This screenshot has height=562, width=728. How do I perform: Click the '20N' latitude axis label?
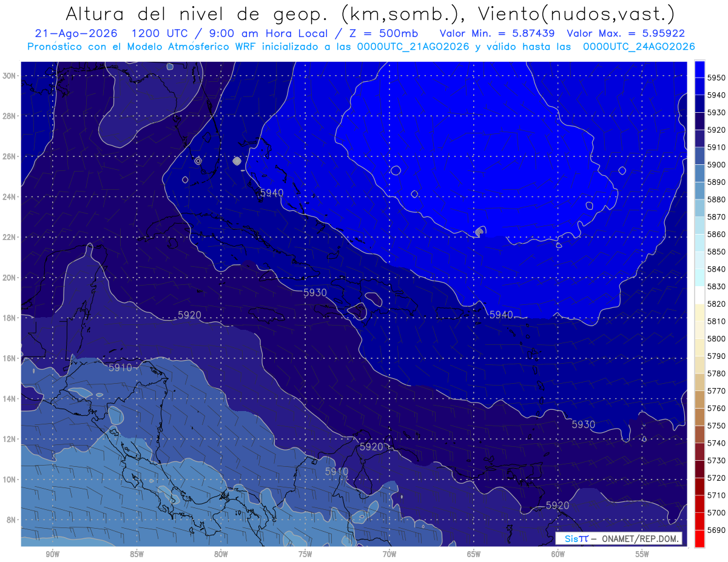[x=10, y=278]
